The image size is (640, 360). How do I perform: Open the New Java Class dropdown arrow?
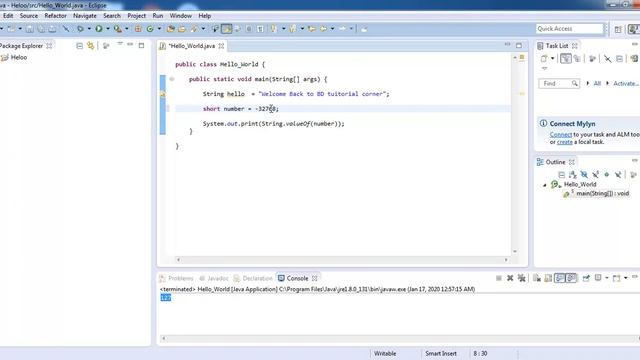pyautogui.click(x=159, y=29)
